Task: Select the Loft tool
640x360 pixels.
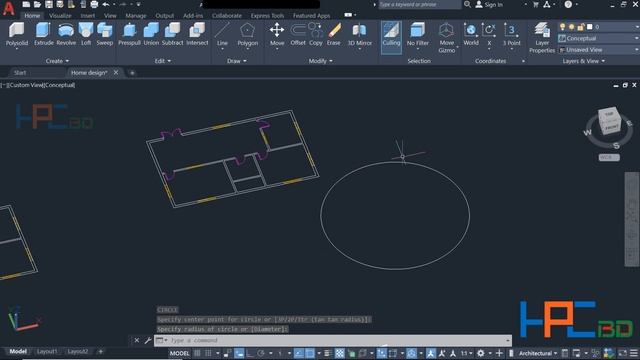Action: 86,35
